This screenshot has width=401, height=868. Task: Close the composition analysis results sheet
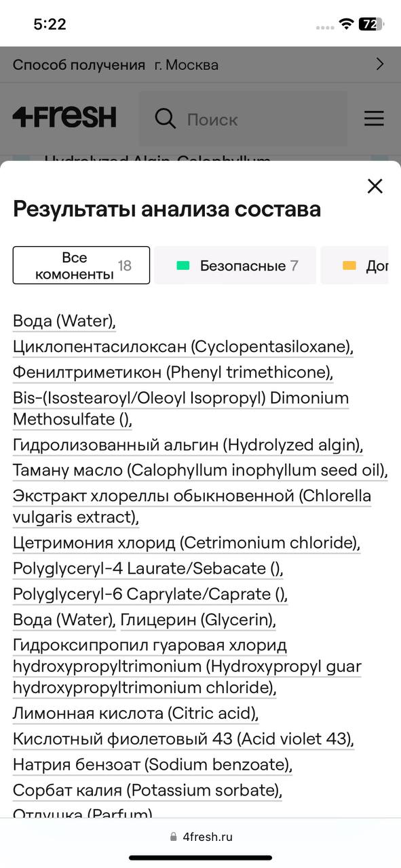(x=375, y=186)
